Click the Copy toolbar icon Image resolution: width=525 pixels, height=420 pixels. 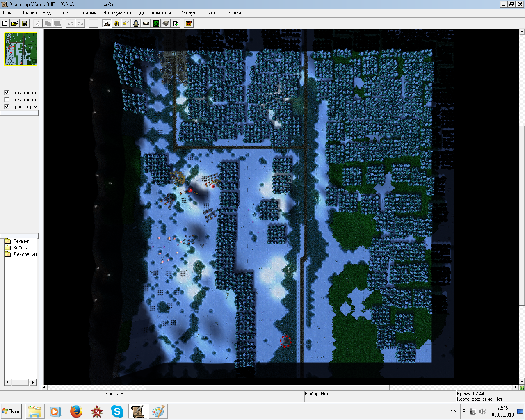[x=48, y=23]
